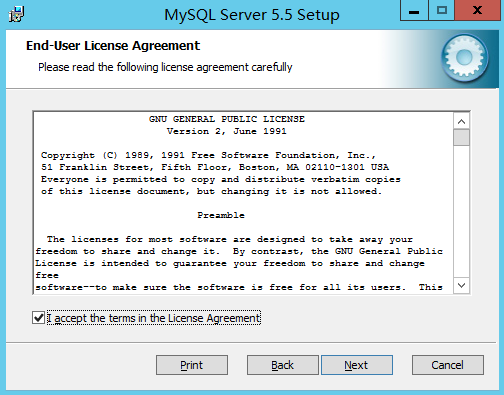Open the installer icon system menu
The image size is (504, 395).
16,15
